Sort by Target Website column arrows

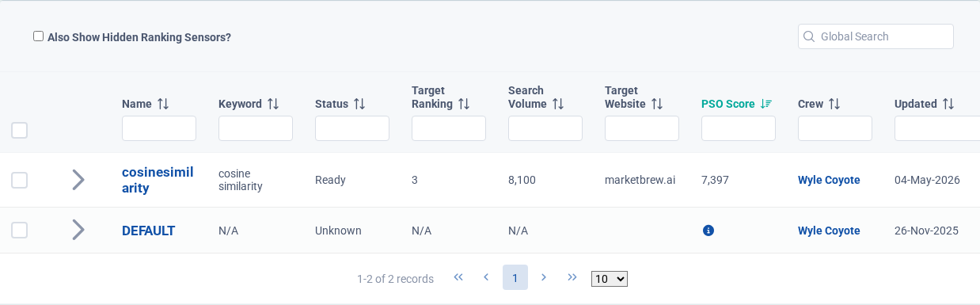pyautogui.click(x=656, y=104)
